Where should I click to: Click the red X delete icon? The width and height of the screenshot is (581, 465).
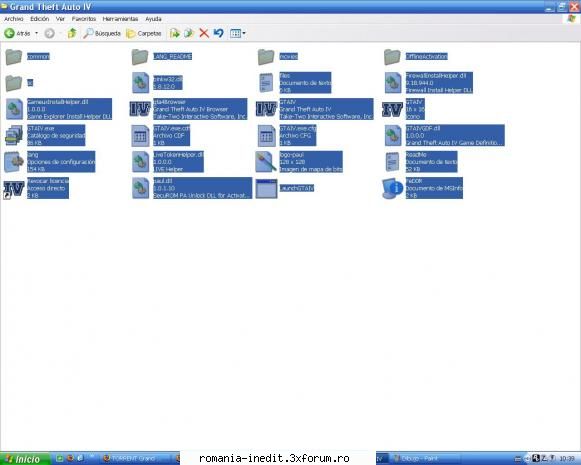[204, 33]
